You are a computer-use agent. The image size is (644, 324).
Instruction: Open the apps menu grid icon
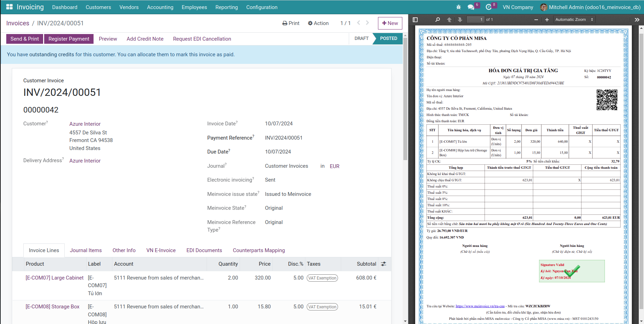tap(9, 7)
